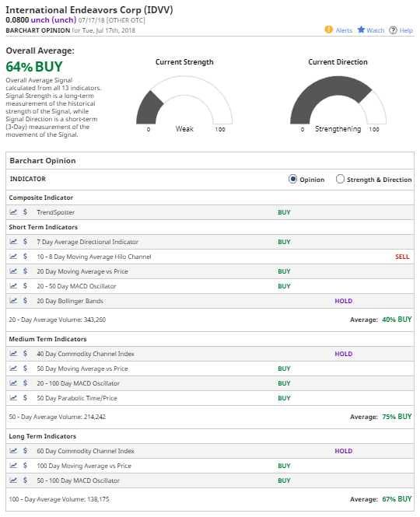Click International Endeavors Corp (IDVV) title
The image size is (420, 517).
pyautogui.click(x=89, y=9)
